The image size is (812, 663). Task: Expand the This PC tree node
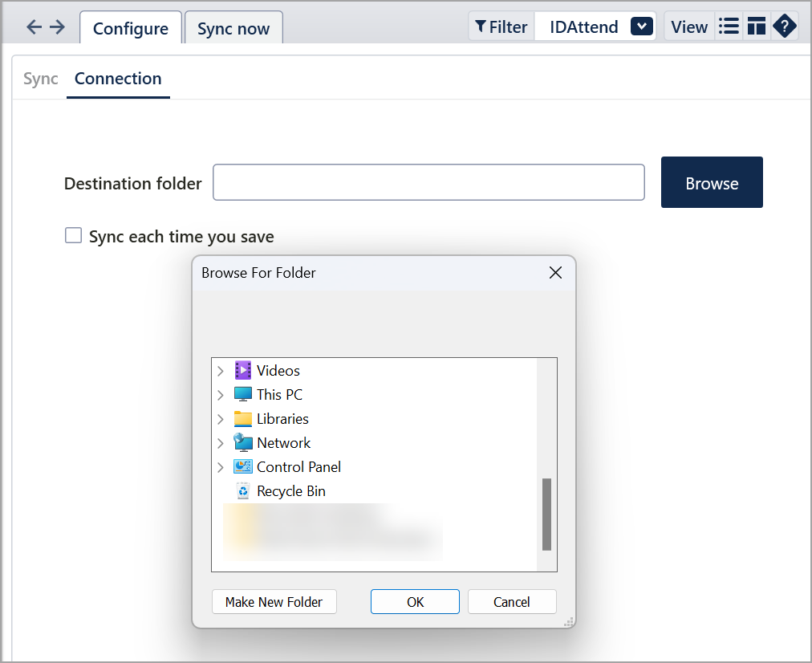(221, 395)
